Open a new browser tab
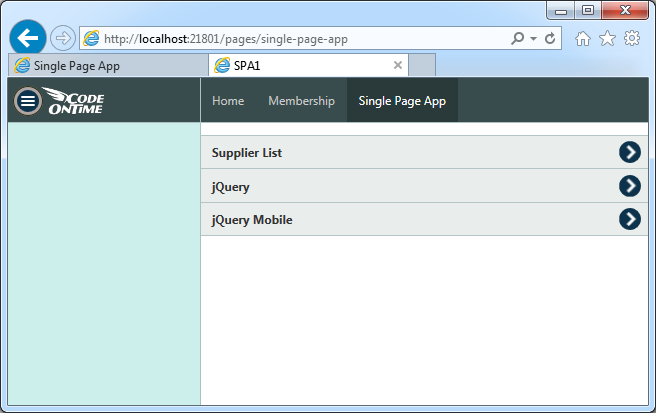 [422, 65]
